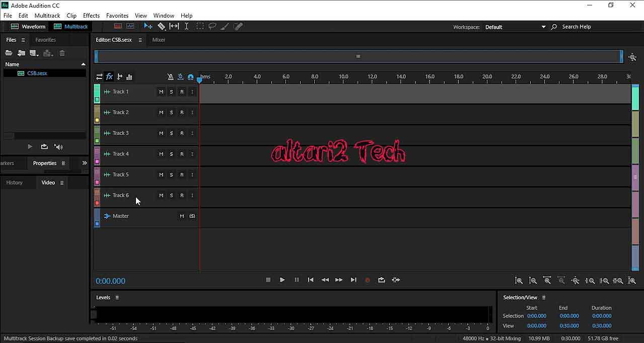Click the Import File icon in the Files panel
The width and height of the screenshot is (644, 343).
click(21, 53)
